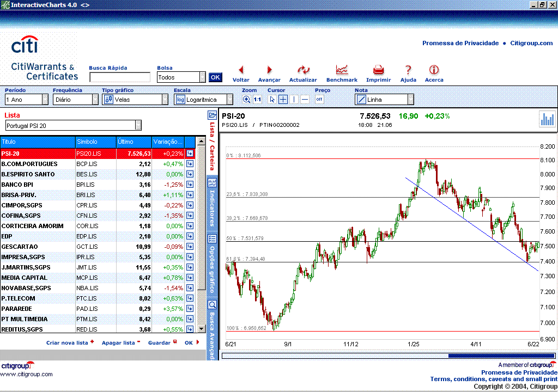Image resolution: width=558 pixels, height=392 pixels.
Task: Toggle the Preço off switch
Action: (319, 100)
